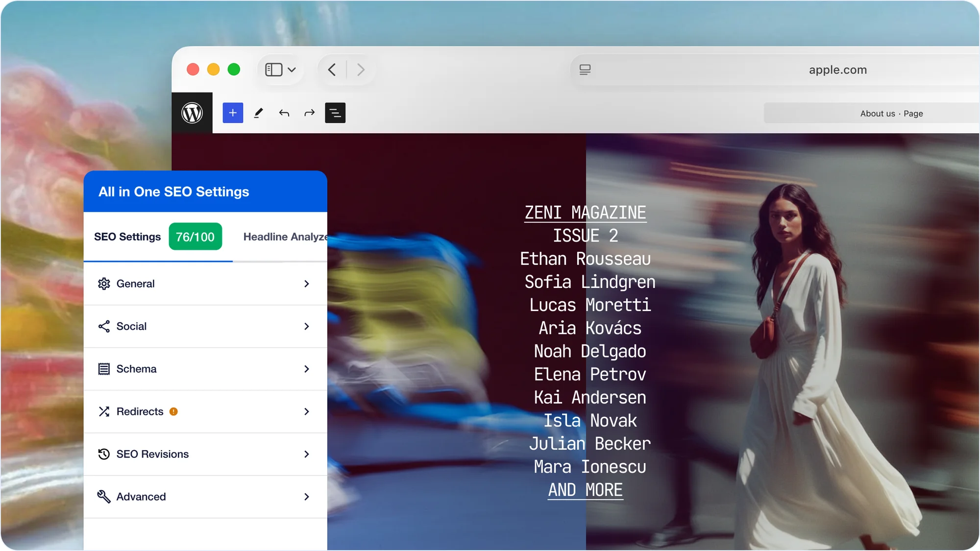980x551 pixels.
Task: Click the blue block inserter plus button
Action: pyautogui.click(x=233, y=113)
